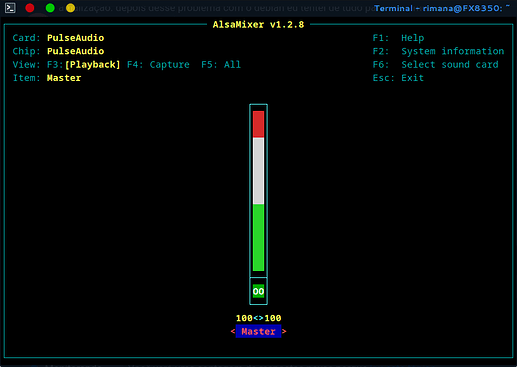Click the Esc Exit entry
This screenshot has width=517, height=367.
pos(398,78)
